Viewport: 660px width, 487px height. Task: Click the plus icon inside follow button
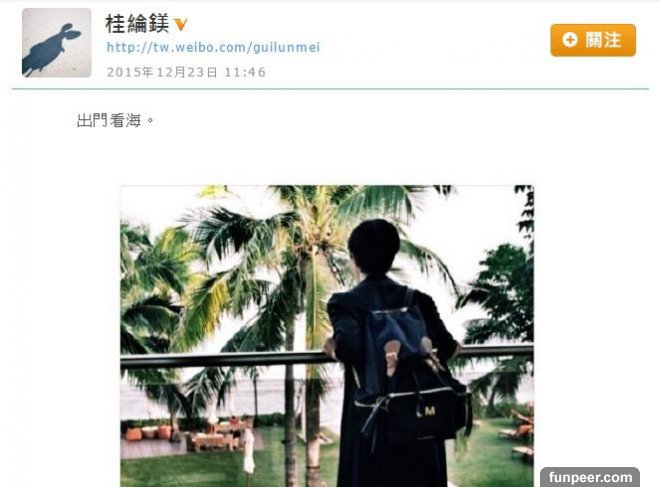click(570, 40)
